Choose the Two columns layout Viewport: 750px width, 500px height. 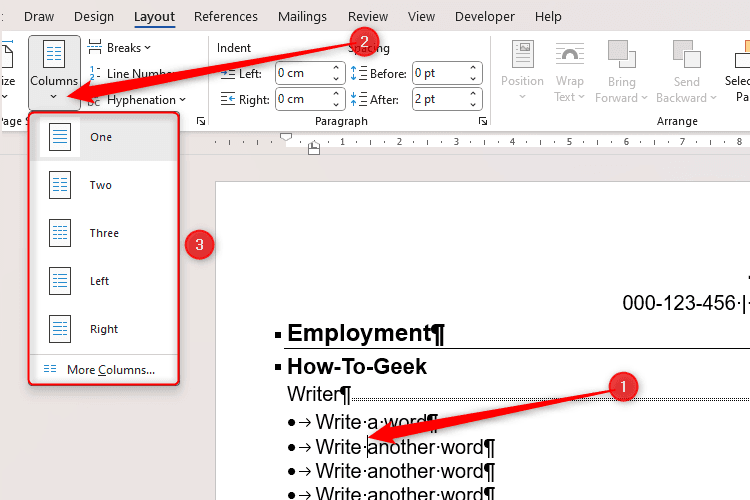pos(103,185)
